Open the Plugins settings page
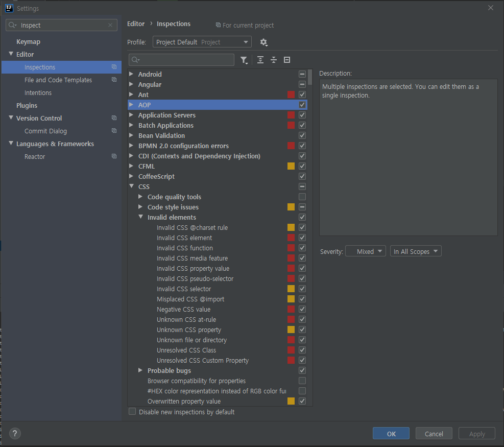The image size is (504, 447). tap(27, 105)
